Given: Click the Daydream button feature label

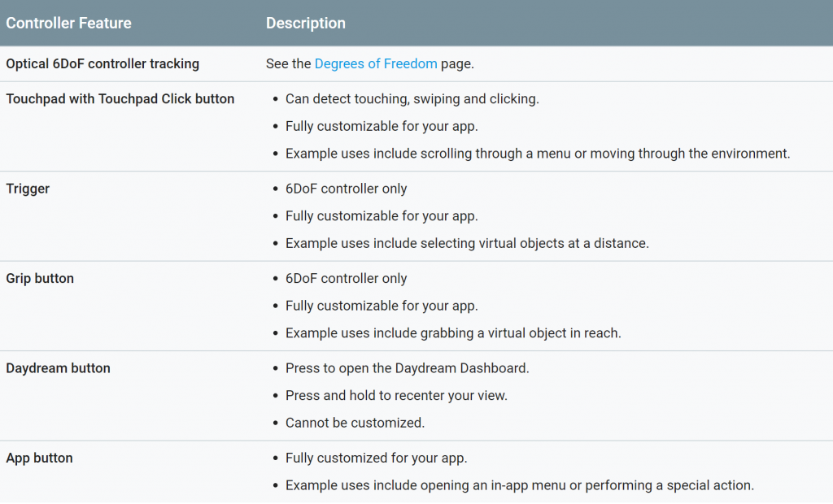Looking at the screenshot, I should [x=58, y=368].
